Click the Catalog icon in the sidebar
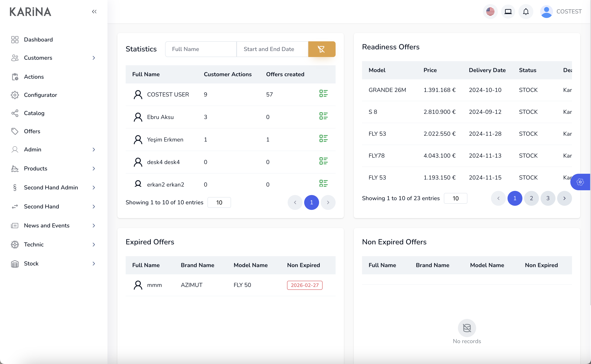The height and width of the screenshot is (364, 591). click(x=15, y=113)
